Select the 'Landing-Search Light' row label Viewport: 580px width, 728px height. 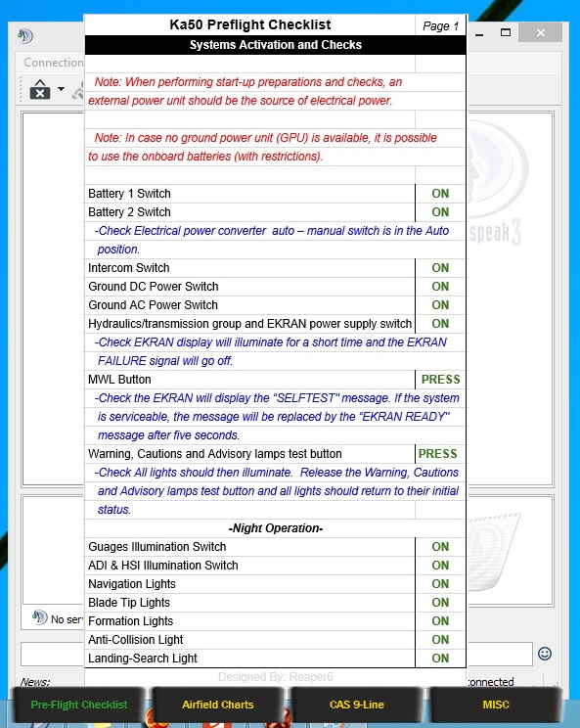pos(143,658)
